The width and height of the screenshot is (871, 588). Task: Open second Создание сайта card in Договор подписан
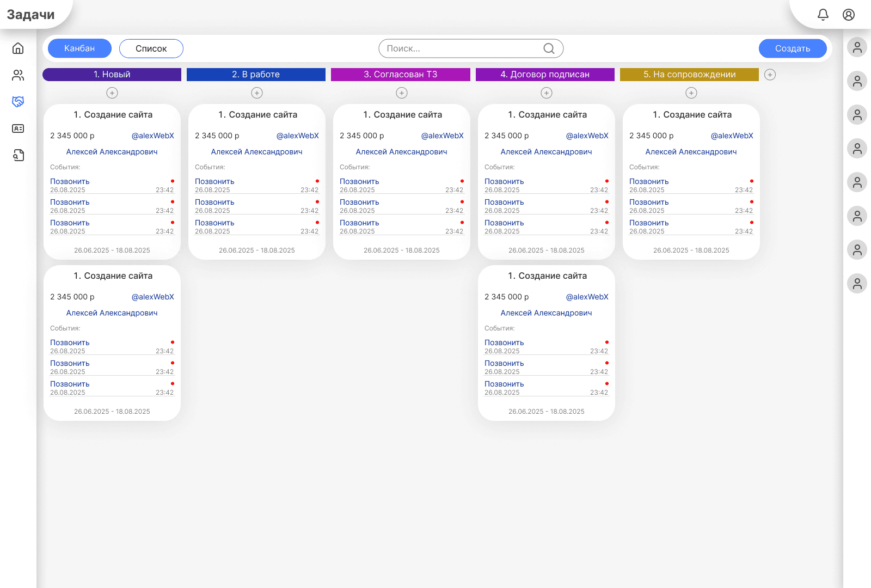tap(547, 276)
